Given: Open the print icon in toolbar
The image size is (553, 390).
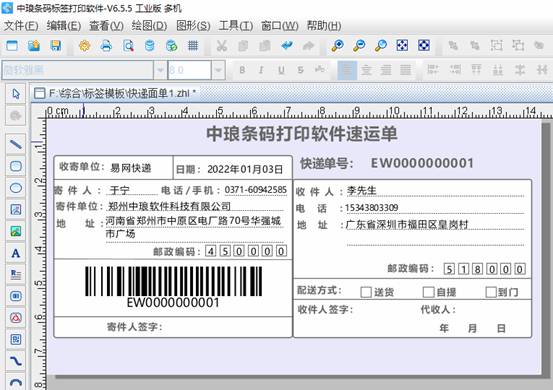Looking at the screenshot, I should (106, 45).
